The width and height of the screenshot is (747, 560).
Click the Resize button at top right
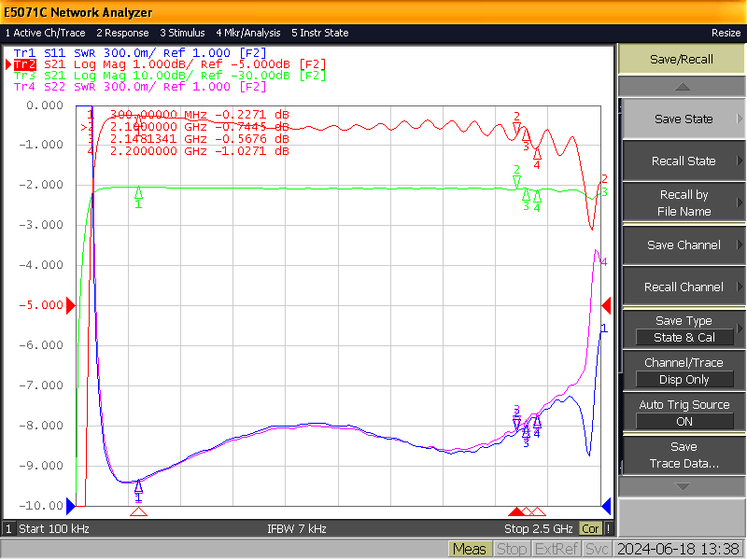click(726, 33)
